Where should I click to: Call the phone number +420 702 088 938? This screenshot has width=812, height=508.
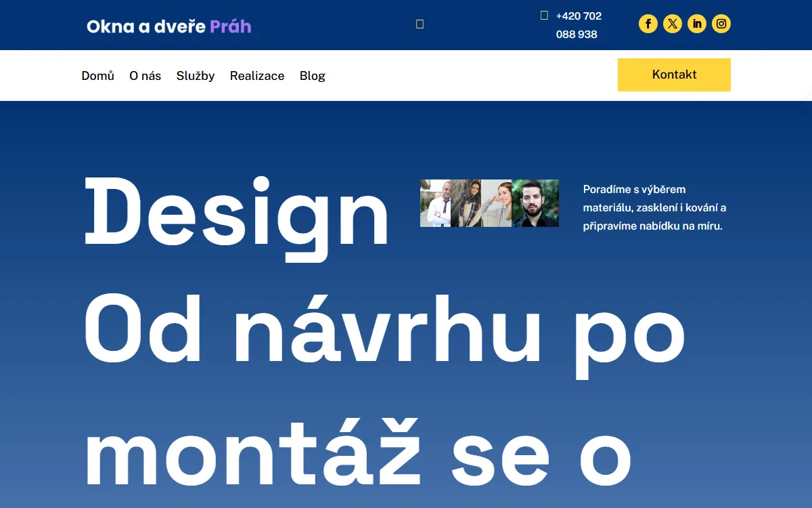click(579, 25)
